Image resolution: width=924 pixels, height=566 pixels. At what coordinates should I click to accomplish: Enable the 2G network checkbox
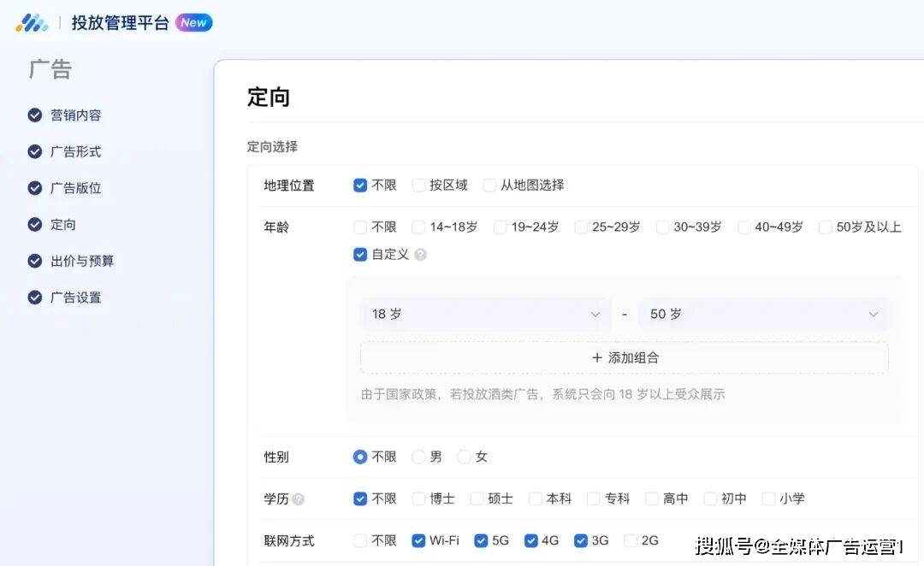(631, 540)
